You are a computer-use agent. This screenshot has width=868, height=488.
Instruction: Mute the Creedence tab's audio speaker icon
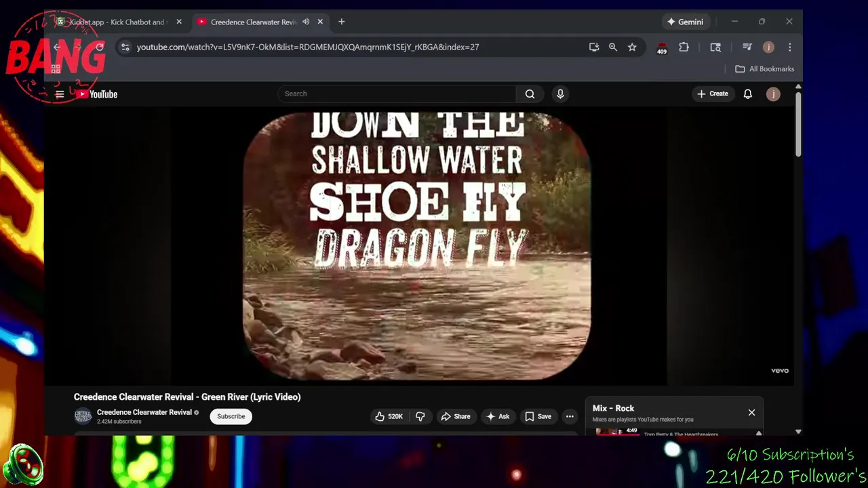(x=306, y=22)
